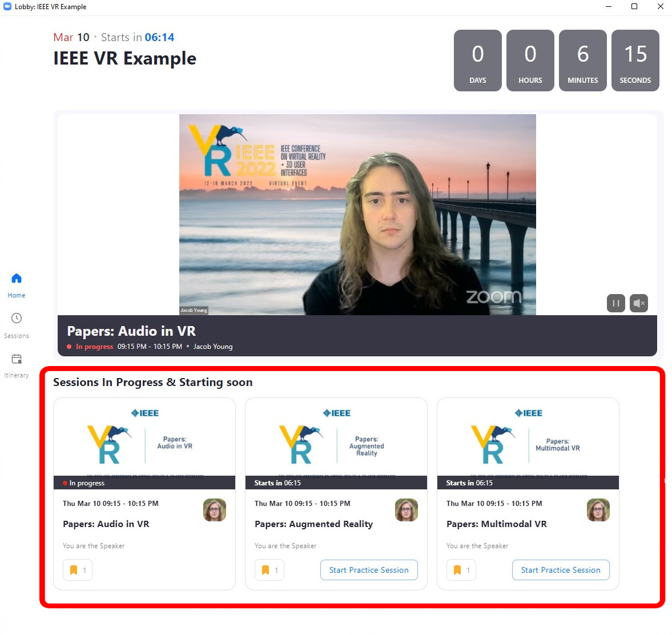Click the HOURS countdown tile
This screenshot has height=635, width=672.
point(530,61)
